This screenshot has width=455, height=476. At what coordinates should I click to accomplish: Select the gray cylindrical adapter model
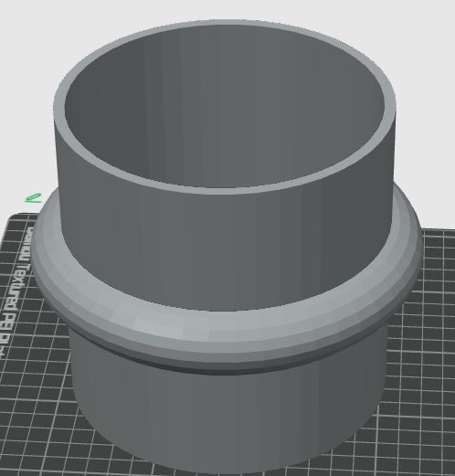[226, 247]
